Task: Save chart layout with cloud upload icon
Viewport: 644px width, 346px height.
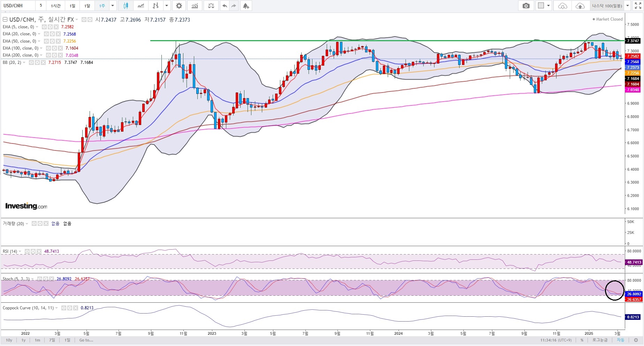Action: [x=580, y=6]
